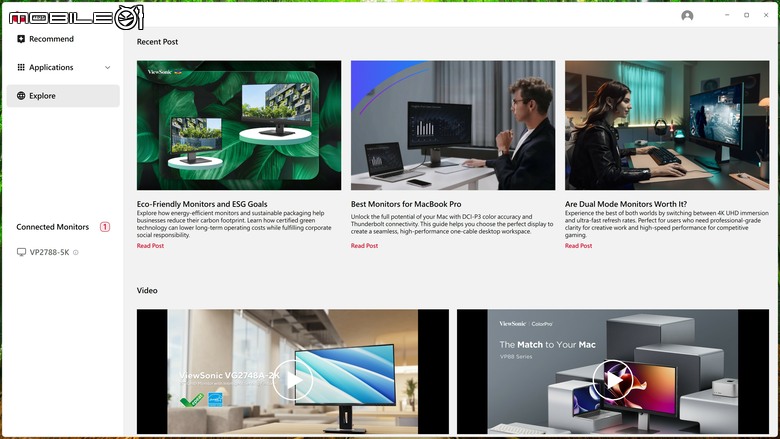
Task: Read Post for Best Monitors for MacBook Pro
Action: click(364, 246)
